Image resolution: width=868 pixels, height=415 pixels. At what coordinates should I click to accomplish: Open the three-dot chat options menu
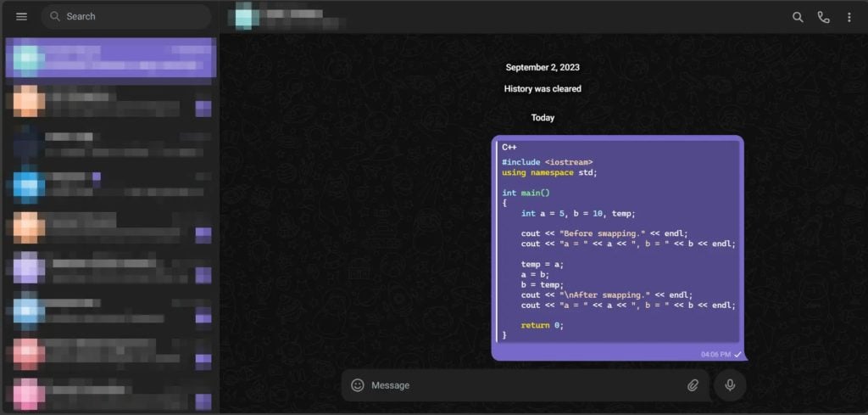(x=849, y=17)
